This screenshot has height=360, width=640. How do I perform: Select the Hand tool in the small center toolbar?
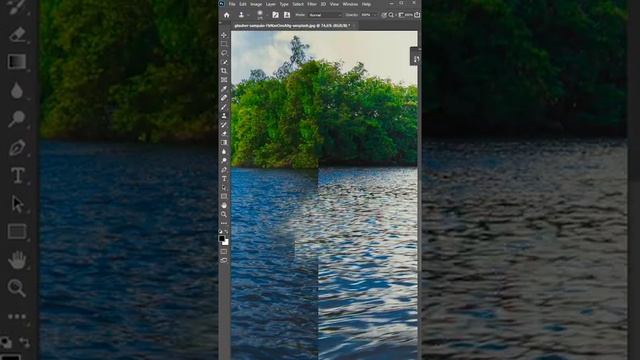click(224, 205)
